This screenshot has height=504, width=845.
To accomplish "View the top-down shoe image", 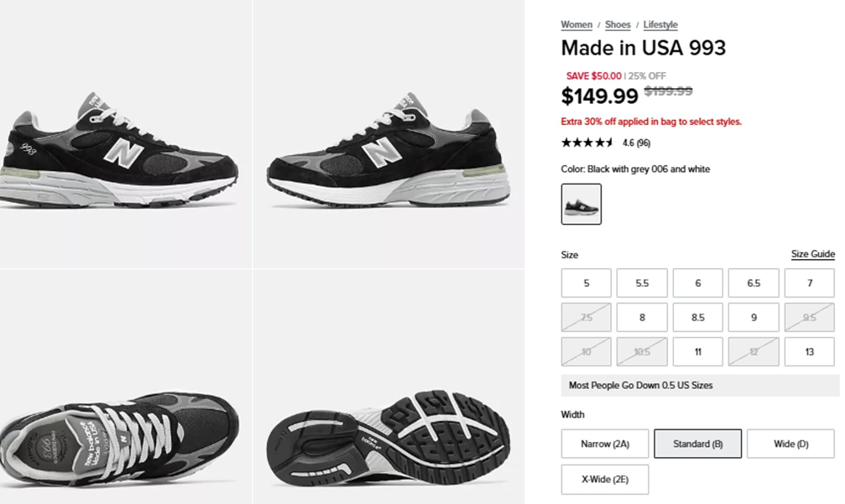I will click(x=126, y=387).
